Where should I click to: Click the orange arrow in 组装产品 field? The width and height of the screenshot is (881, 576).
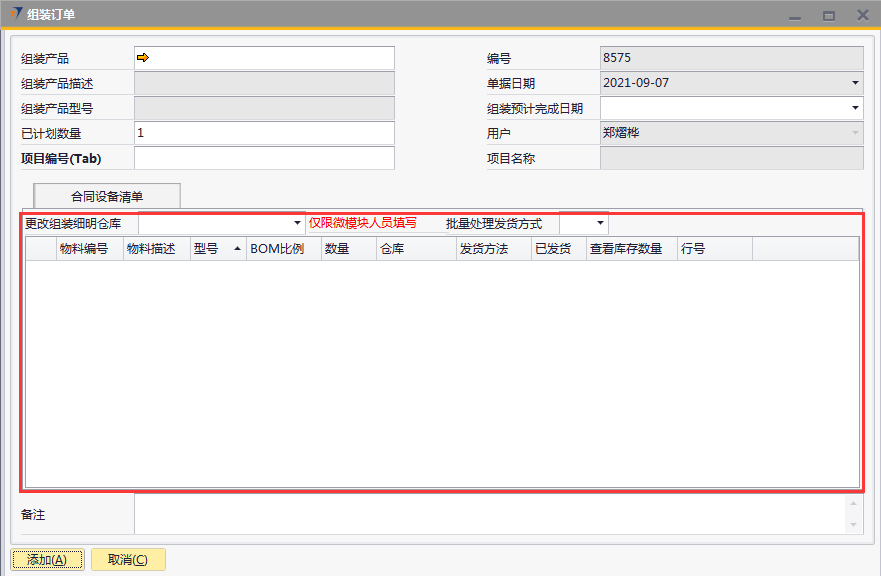point(143,58)
